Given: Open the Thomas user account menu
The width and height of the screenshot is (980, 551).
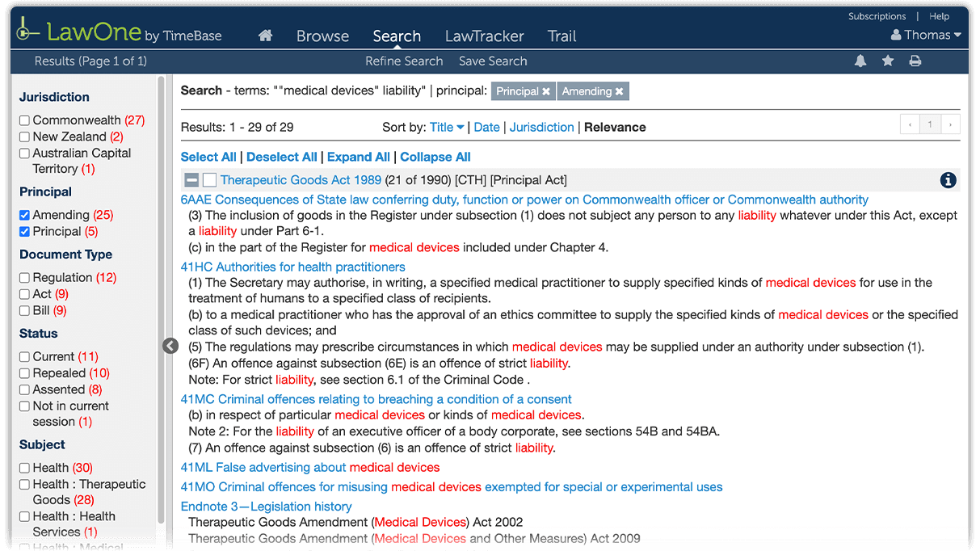Looking at the screenshot, I should point(924,35).
